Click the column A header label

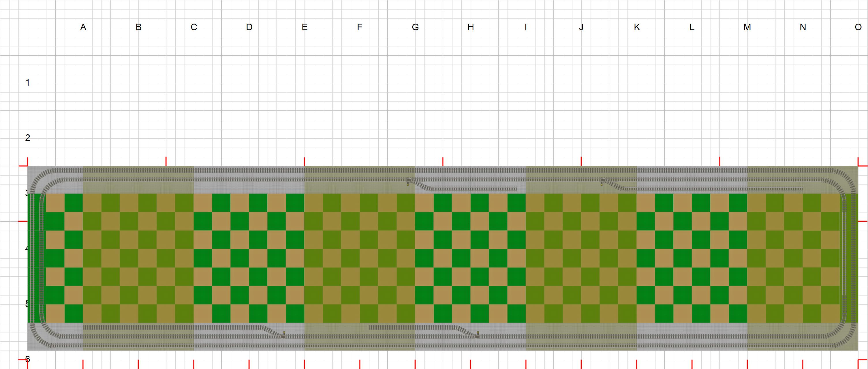pos(83,27)
